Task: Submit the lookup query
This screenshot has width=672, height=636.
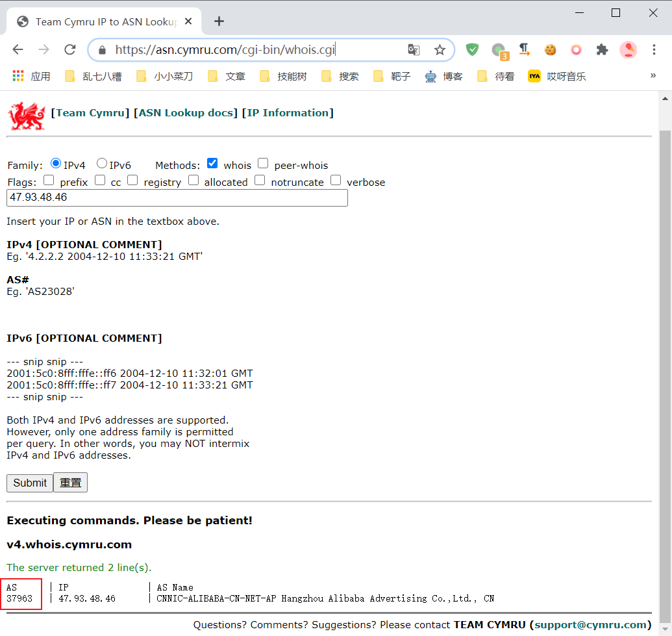Action: click(x=30, y=483)
